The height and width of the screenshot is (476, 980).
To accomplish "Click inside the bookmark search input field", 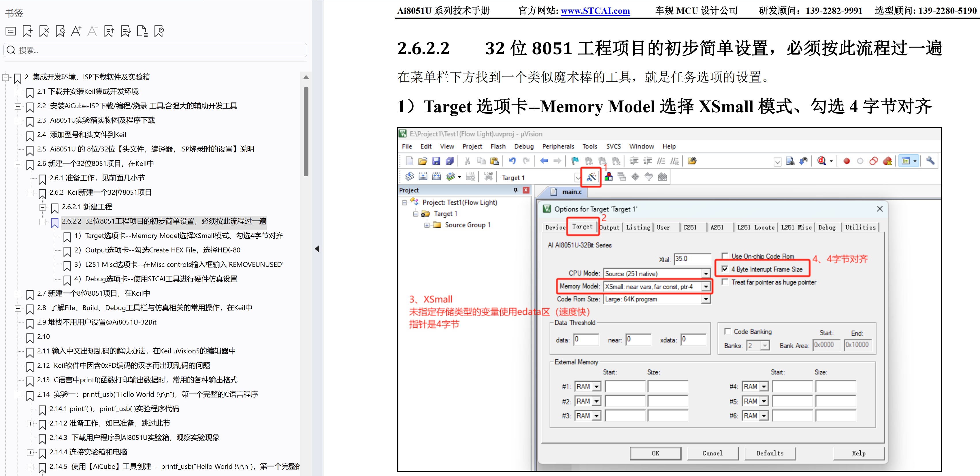I will point(152,50).
